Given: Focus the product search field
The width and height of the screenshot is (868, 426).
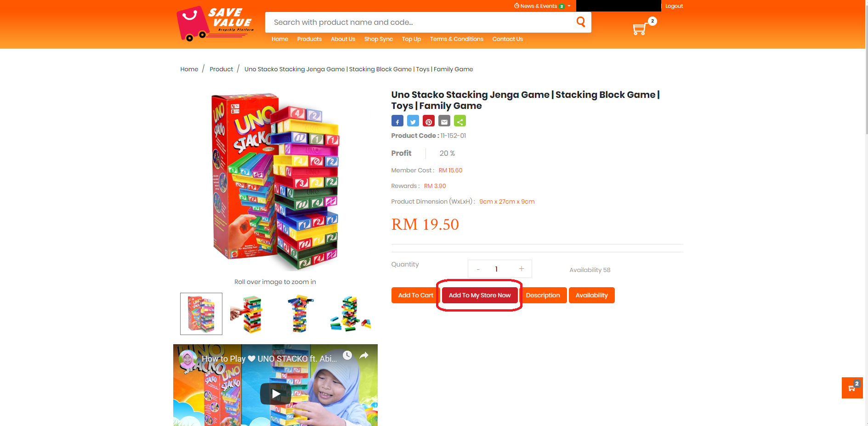Looking at the screenshot, I should click(x=420, y=22).
